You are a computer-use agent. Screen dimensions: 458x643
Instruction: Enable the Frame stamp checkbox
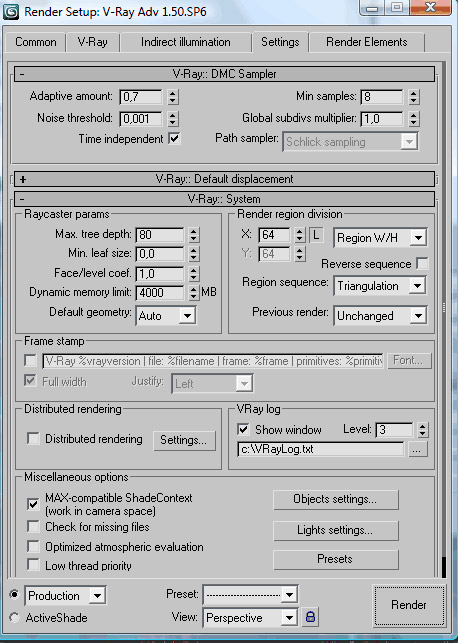[x=30, y=360]
